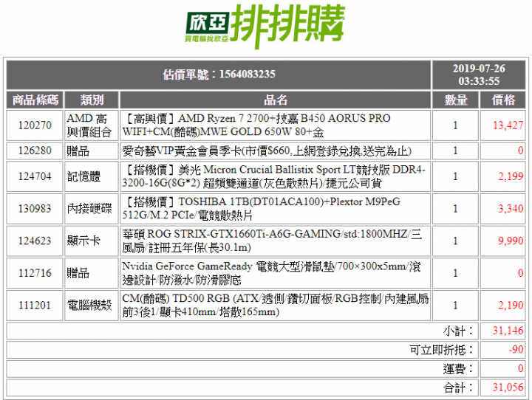Click the ROG STRIX-GTX1660Ti graphics card item

click(272, 241)
